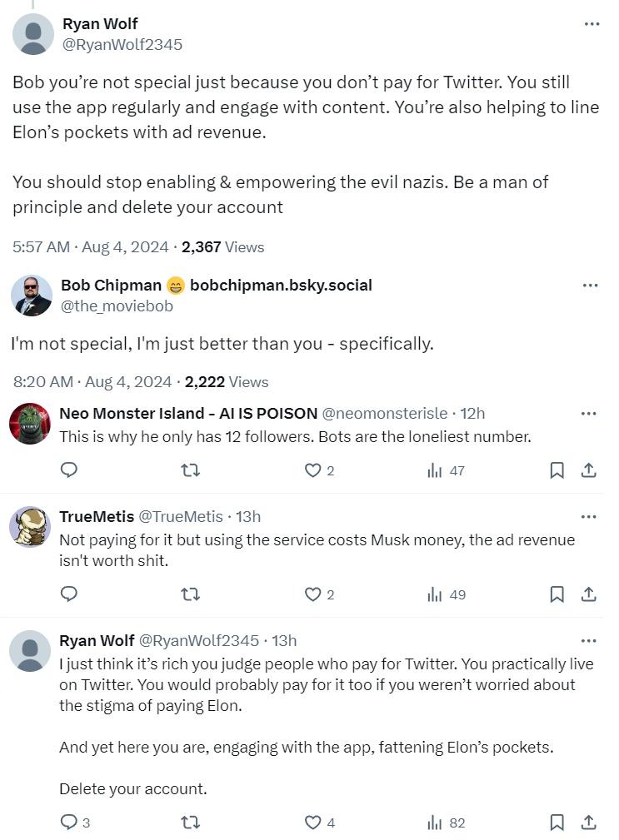Screen dimensions: 619x840
Task: Open reply thread on Ryan Wolf's bottom tweet
Action: pyautogui.click(x=70, y=823)
